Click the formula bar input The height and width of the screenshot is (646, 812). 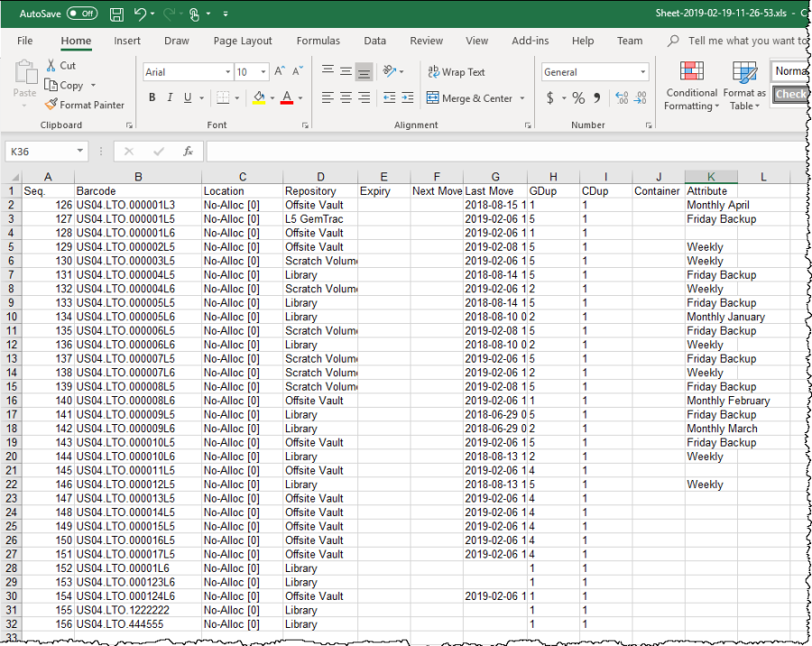507,152
